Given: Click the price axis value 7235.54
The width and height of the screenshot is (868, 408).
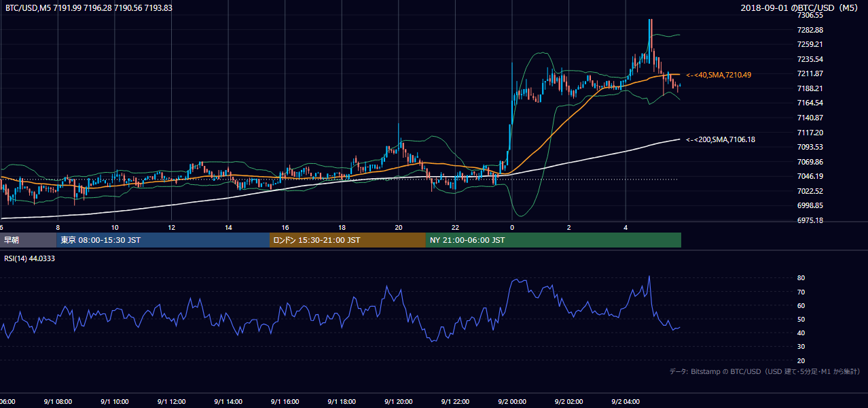Looking at the screenshot, I should coord(811,59).
